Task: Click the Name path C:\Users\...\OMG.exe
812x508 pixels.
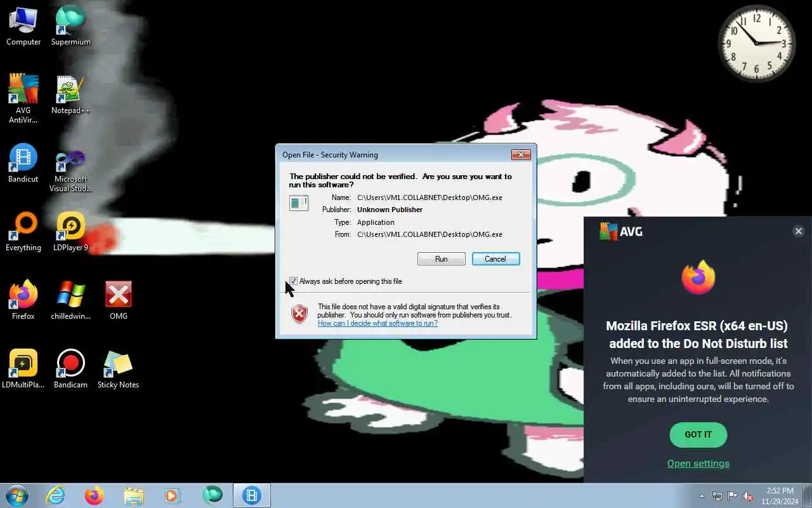Action: tap(429, 197)
